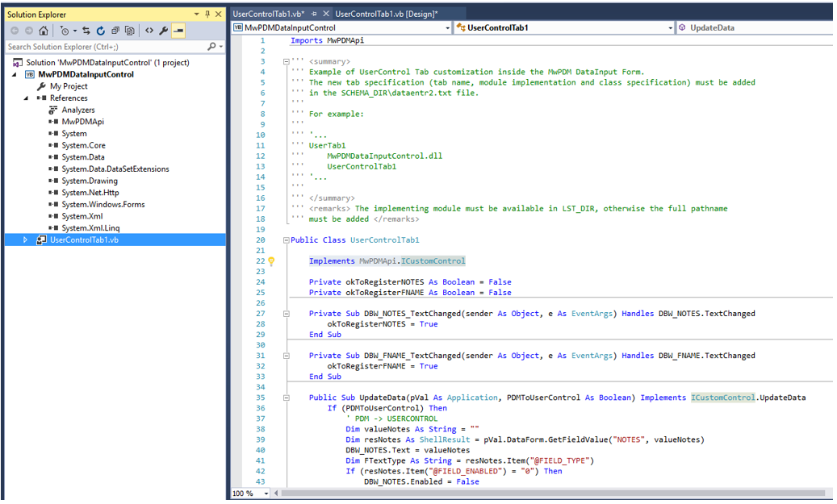Switch to the UserControlTab1.vb* code tab
This screenshot has height=504, width=837.
point(269,14)
